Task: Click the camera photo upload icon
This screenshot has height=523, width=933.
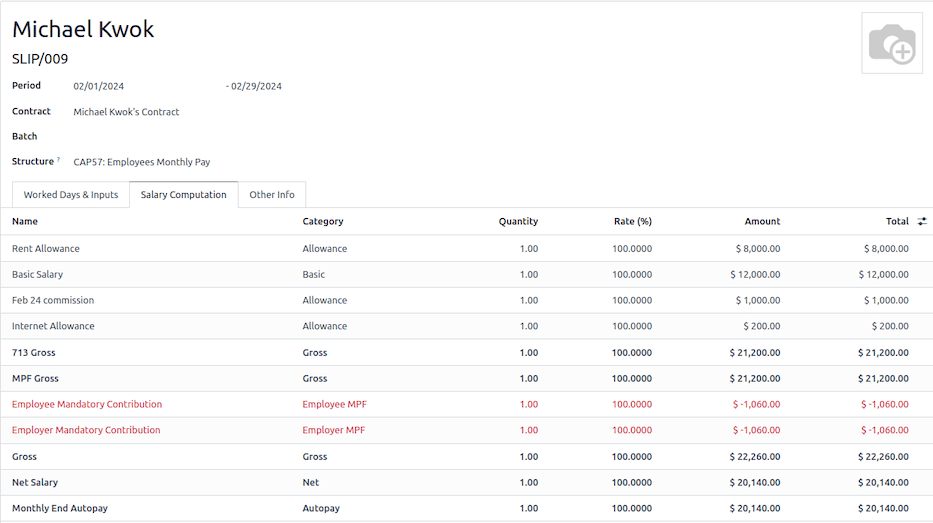Action: coord(891,44)
